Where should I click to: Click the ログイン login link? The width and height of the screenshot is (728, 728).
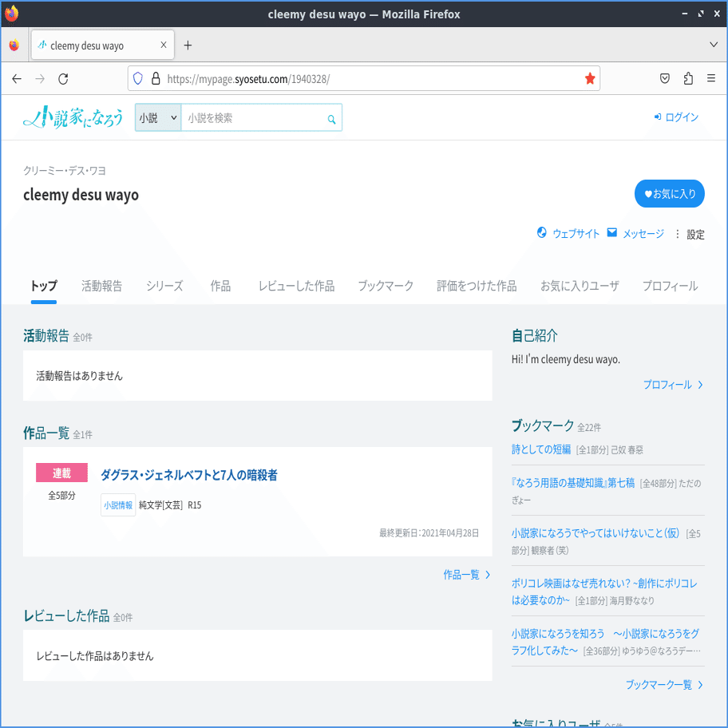[676, 117]
